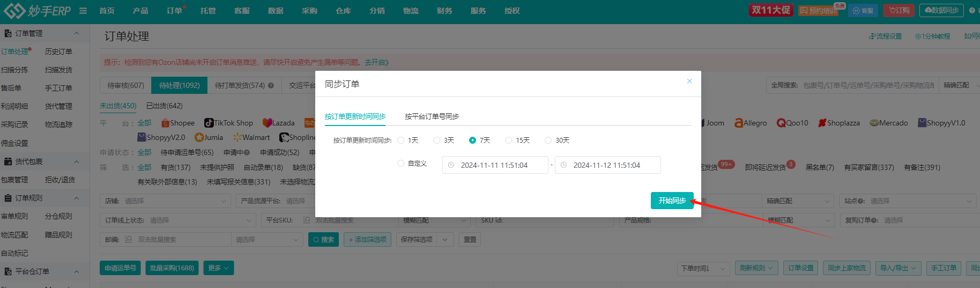Open the 导入/导出 dropdown button
Image resolution: width=980 pixels, height=288 pixels.
point(899,268)
